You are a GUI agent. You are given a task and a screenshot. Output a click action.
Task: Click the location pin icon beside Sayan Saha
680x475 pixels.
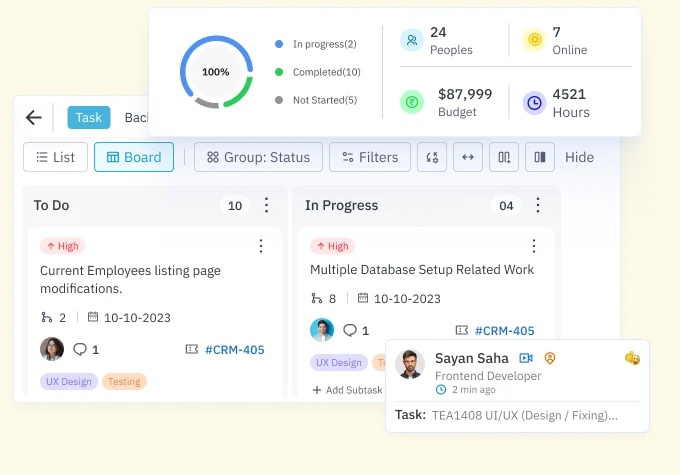550,358
